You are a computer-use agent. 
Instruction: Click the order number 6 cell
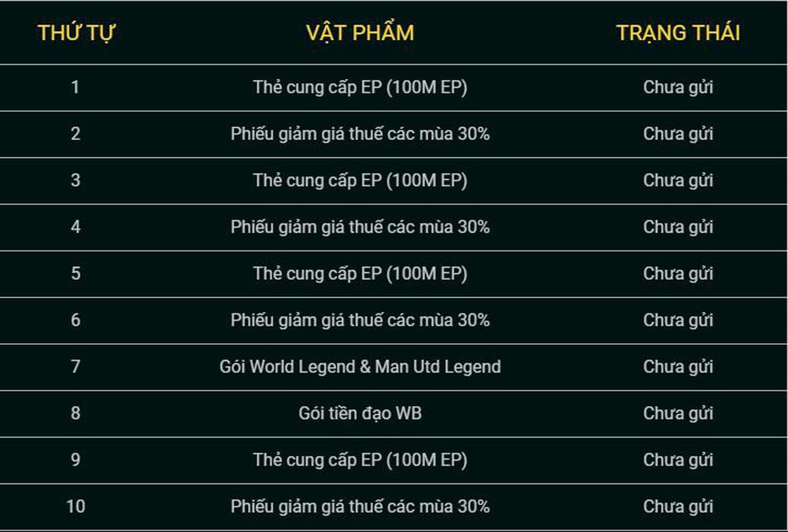tap(76, 321)
